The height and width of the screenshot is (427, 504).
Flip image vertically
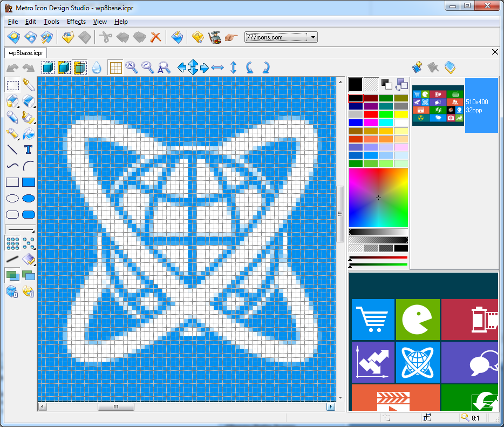click(x=234, y=67)
